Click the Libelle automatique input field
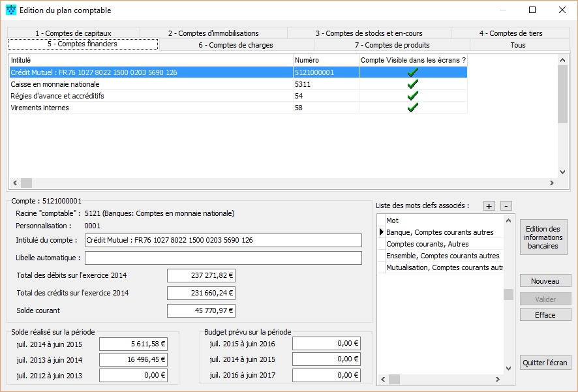The height and width of the screenshot is (392, 578). click(223, 258)
